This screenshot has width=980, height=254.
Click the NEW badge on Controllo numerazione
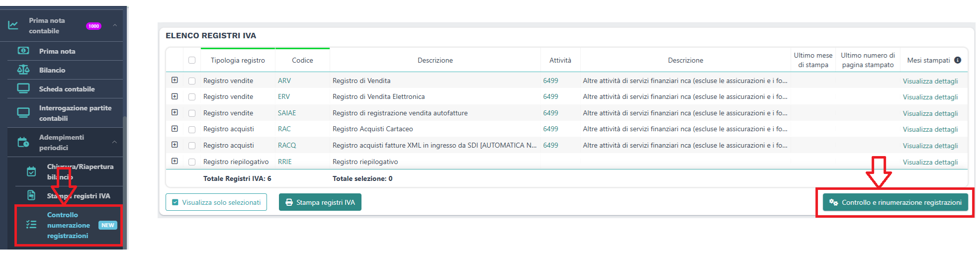coord(108,225)
